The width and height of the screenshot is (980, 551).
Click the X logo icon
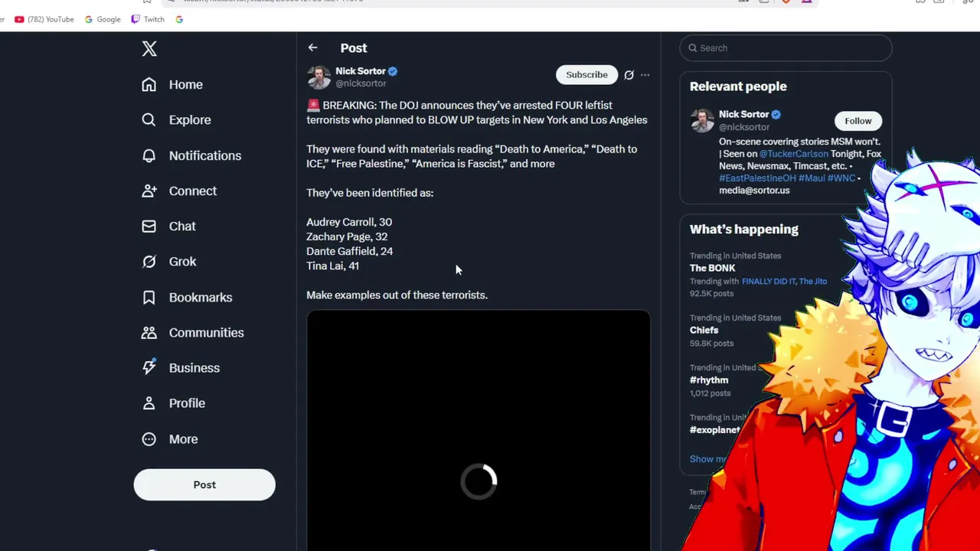(149, 49)
